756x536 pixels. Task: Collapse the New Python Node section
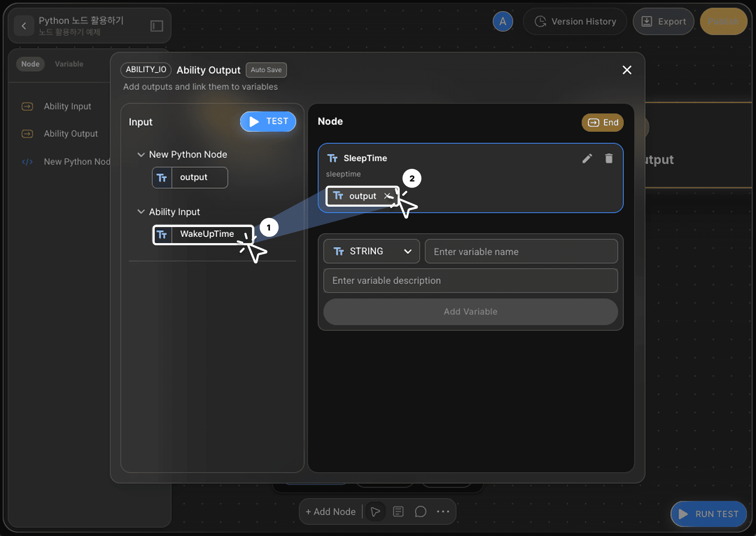(x=141, y=154)
